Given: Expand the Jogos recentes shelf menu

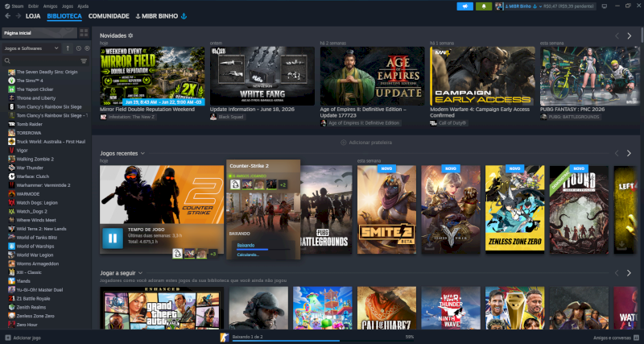Looking at the screenshot, I should tap(142, 153).
